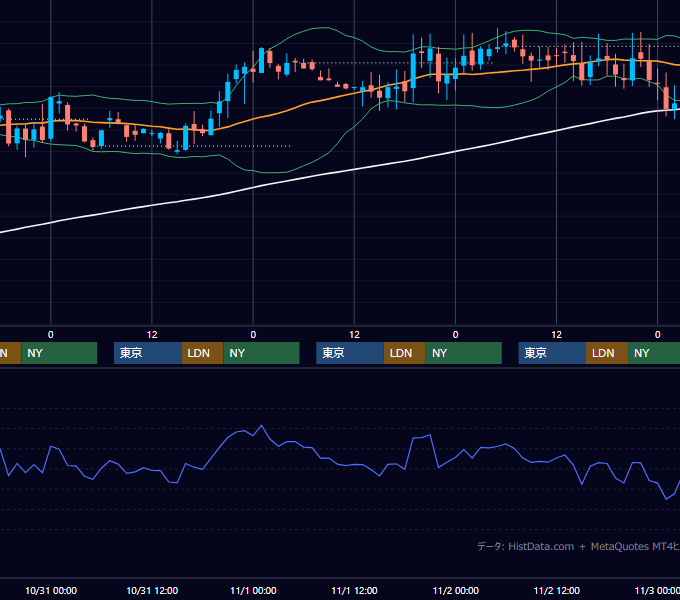This screenshot has height=600, width=680.
Task: Click the NY session bar spanning 10/31 00:00
Action: [x=59, y=353]
